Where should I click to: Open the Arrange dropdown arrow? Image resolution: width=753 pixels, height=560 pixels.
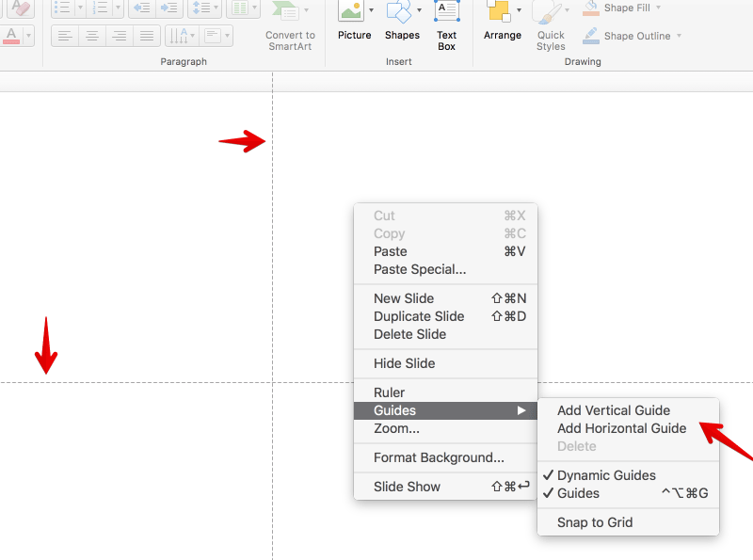point(519,10)
